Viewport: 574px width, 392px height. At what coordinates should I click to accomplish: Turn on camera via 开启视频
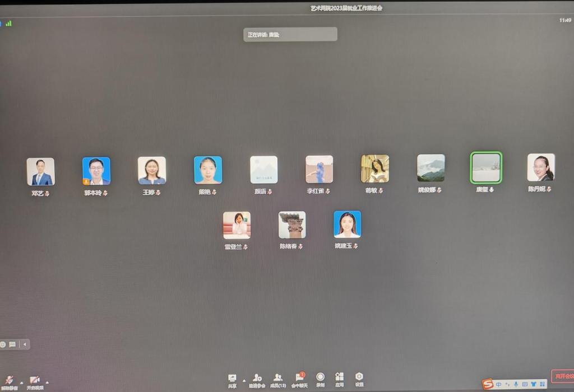pyautogui.click(x=35, y=380)
